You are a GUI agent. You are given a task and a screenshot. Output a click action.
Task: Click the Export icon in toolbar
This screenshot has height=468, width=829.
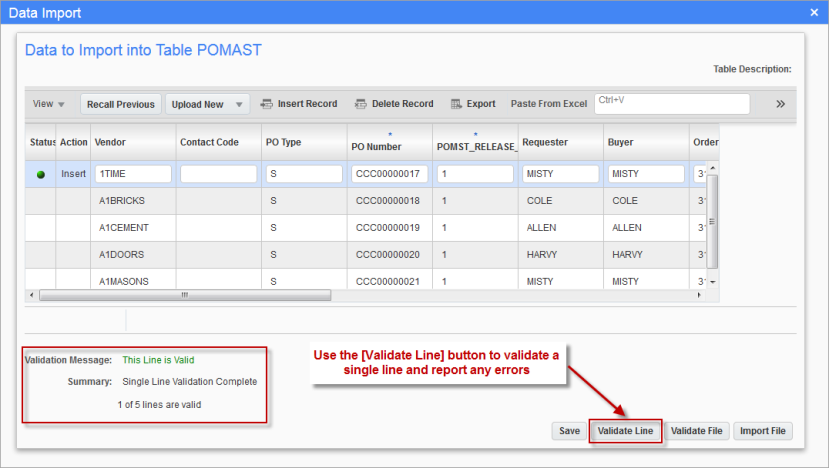456,104
